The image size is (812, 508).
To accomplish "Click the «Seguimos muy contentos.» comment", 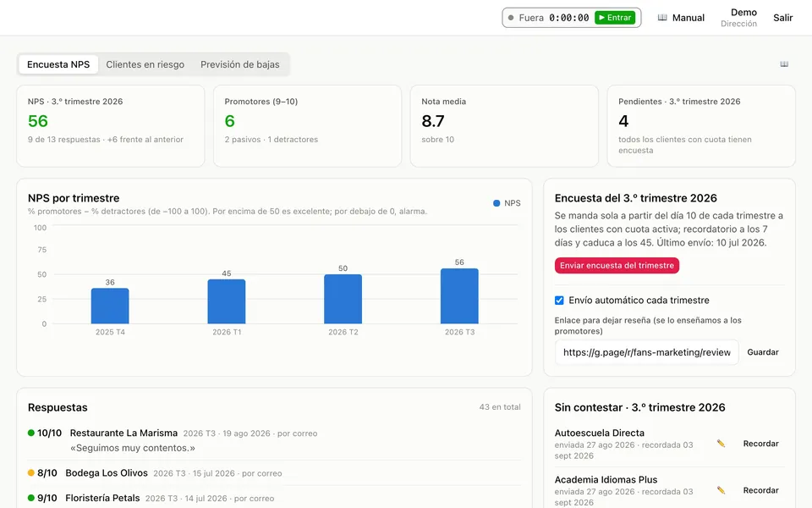I will 133,448.
